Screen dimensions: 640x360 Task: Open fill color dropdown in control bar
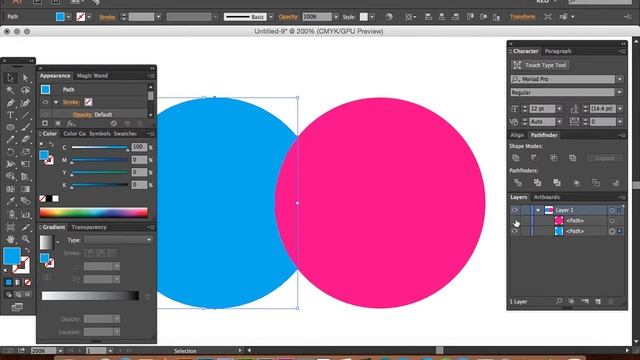pyautogui.click(x=68, y=17)
